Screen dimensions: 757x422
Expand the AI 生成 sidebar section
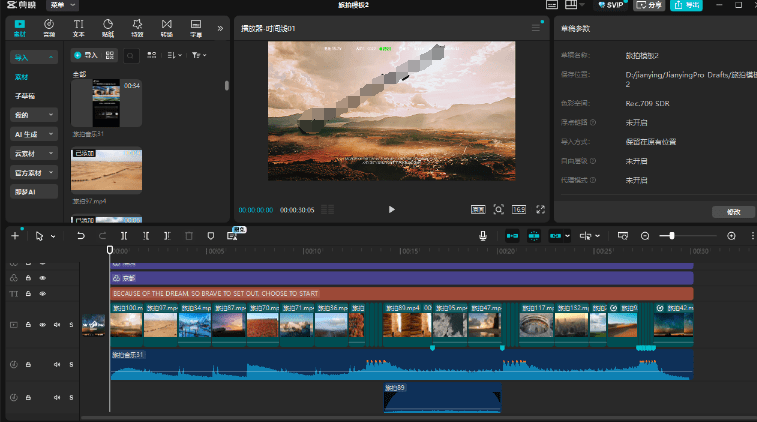tap(31, 134)
